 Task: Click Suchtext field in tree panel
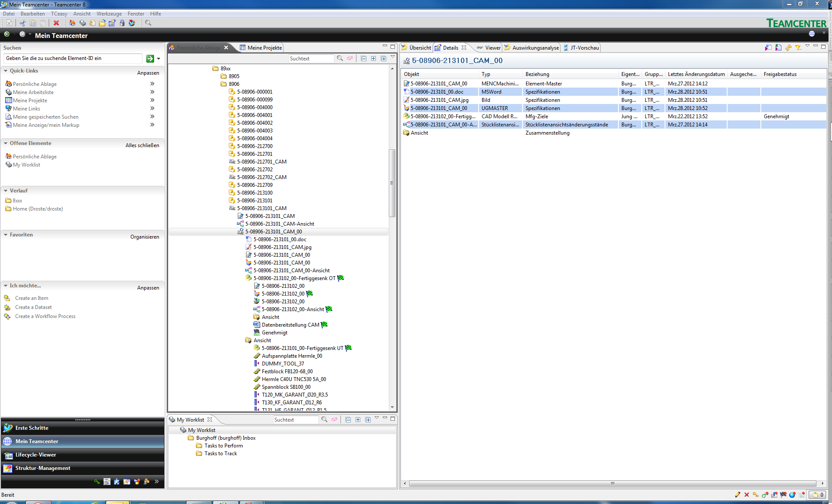pyautogui.click(x=311, y=59)
